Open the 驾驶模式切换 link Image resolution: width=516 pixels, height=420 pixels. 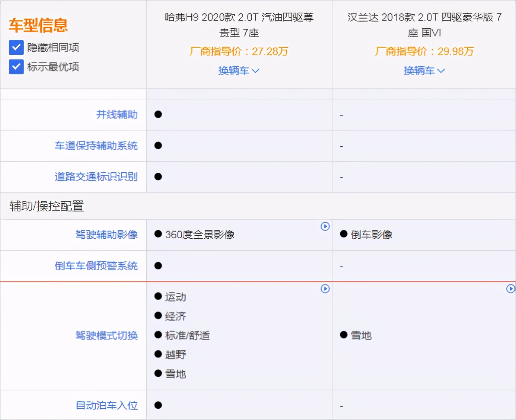(106, 335)
